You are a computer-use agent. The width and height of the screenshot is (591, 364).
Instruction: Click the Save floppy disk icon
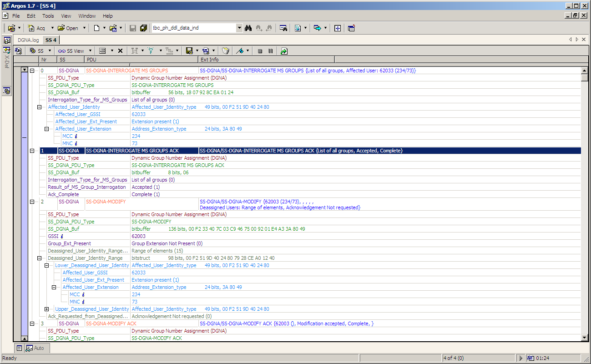pos(133,28)
